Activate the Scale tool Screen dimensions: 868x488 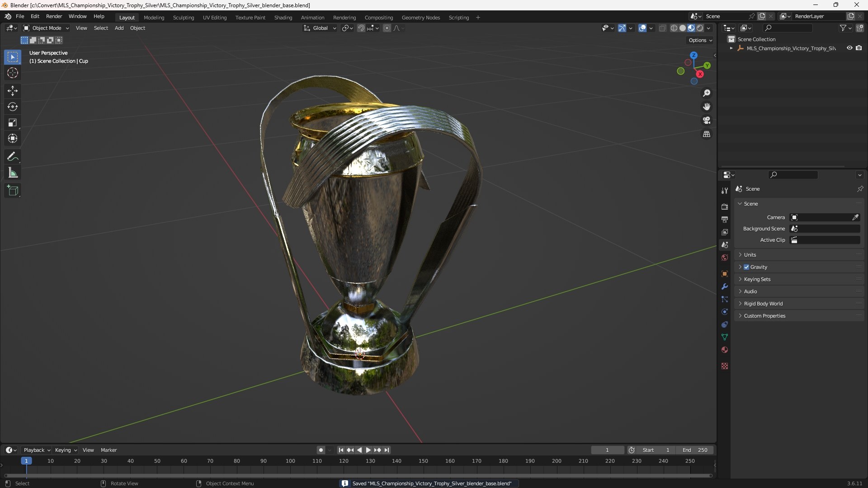tap(13, 122)
